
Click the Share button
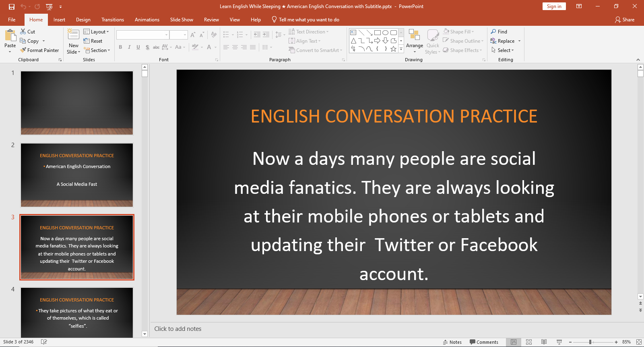point(625,19)
